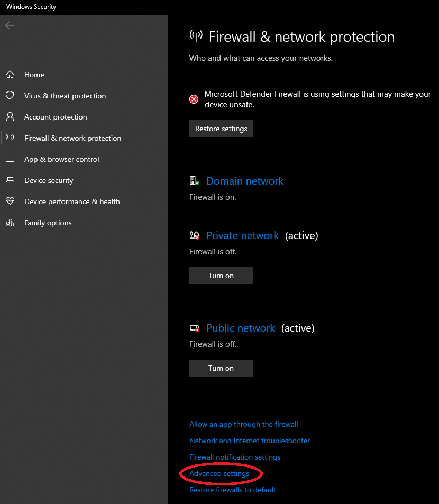The height and width of the screenshot is (504, 439).
Task: Select Firewall & network protection in sidebar
Action: (73, 138)
